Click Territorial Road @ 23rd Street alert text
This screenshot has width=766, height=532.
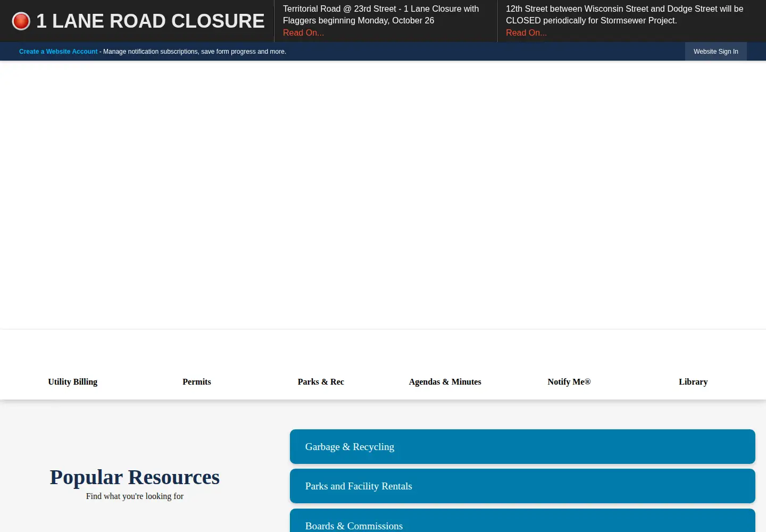[381, 15]
